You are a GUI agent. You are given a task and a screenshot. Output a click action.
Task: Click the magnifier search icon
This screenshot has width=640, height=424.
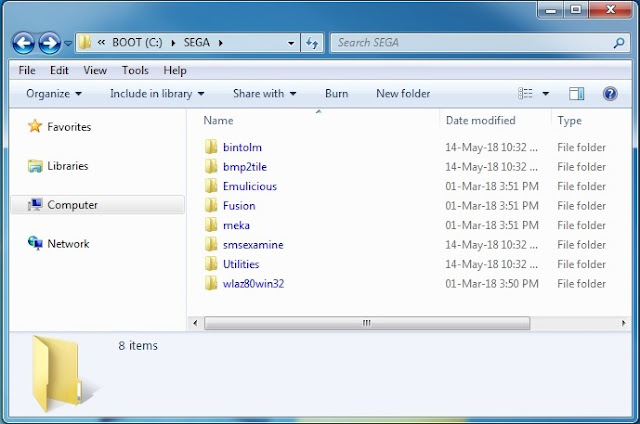click(x=619, y=43)
